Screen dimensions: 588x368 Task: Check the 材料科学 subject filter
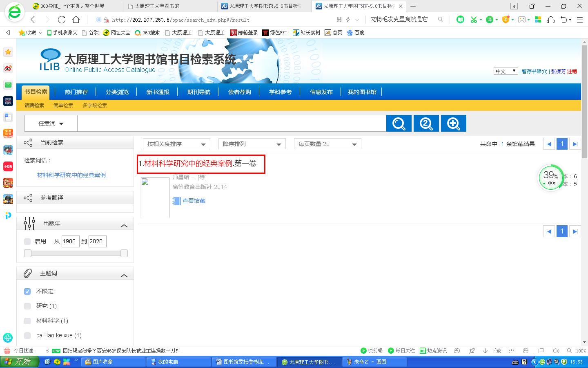[27, 321]
